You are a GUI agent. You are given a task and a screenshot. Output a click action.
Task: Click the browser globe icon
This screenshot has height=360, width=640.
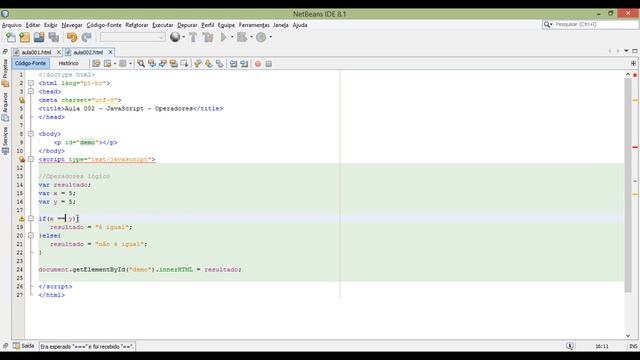click(175, 37)
